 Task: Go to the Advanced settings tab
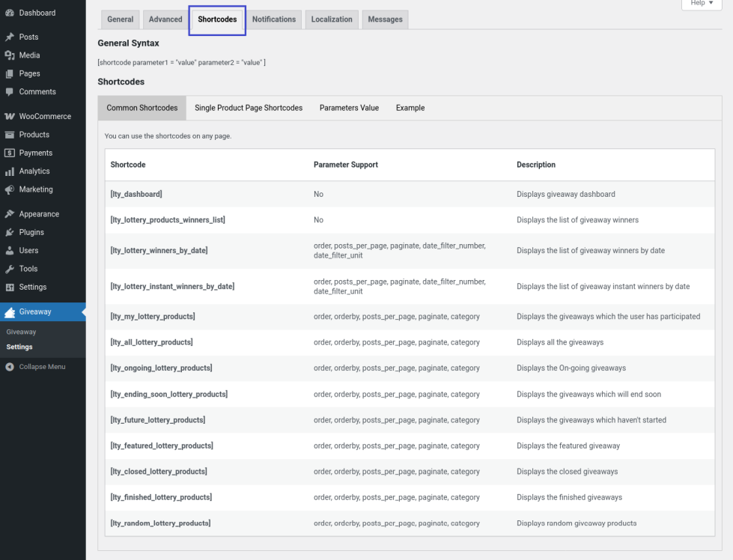click(x=165, y=19)
